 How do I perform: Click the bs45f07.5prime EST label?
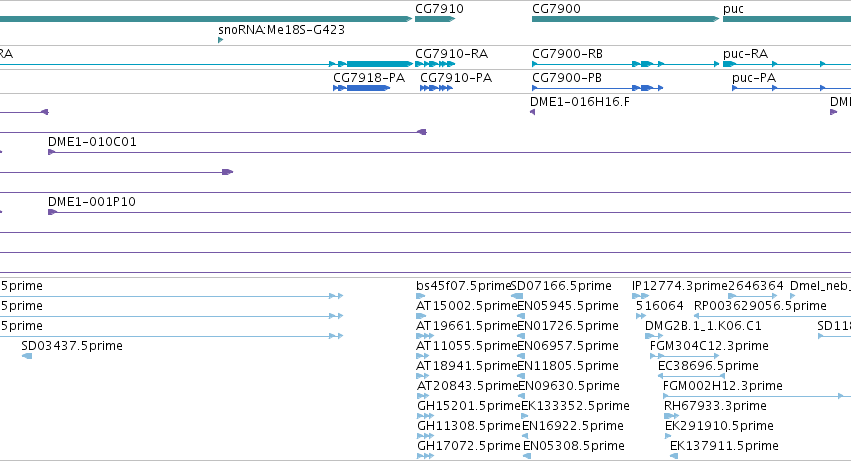[x=463, y=286]
